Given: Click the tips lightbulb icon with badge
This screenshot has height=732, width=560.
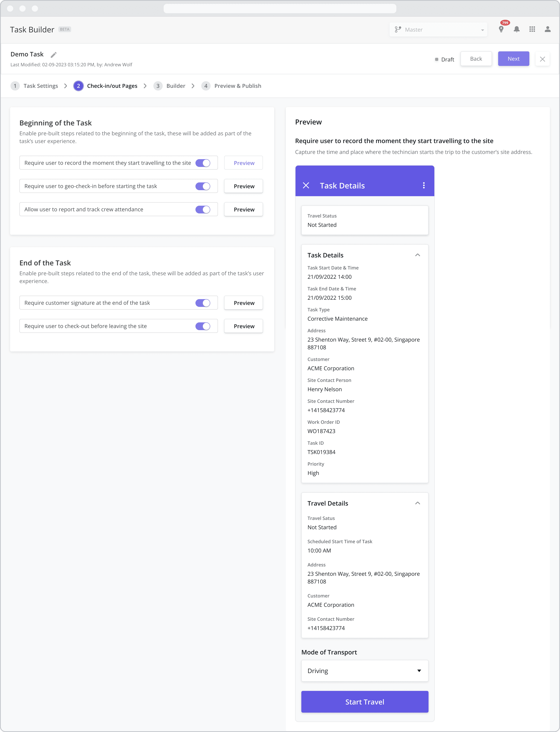Looking at the screenshot, I should (501, 29).
